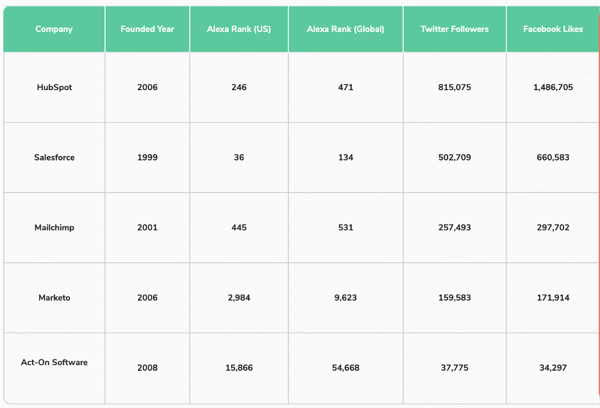
Task: Click the Founded Year column header
Action: [x=147, y=29]
